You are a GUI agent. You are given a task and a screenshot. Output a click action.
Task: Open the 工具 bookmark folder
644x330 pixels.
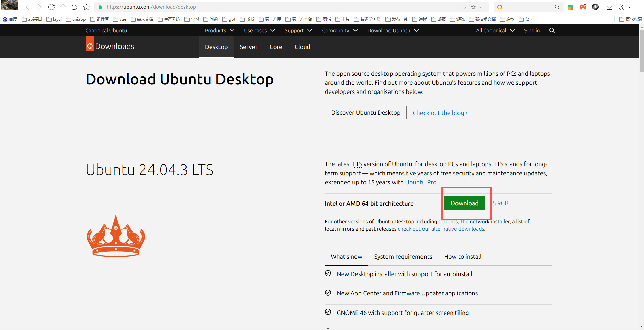pos(342,19)
